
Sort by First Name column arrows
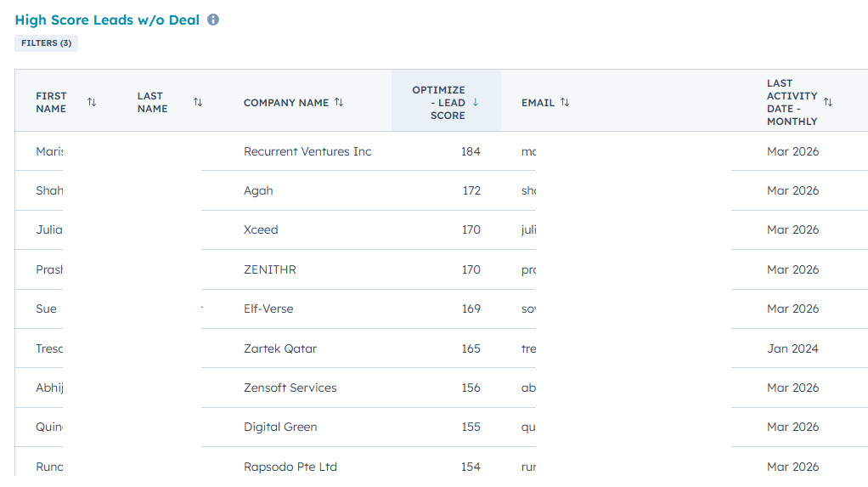92,103
